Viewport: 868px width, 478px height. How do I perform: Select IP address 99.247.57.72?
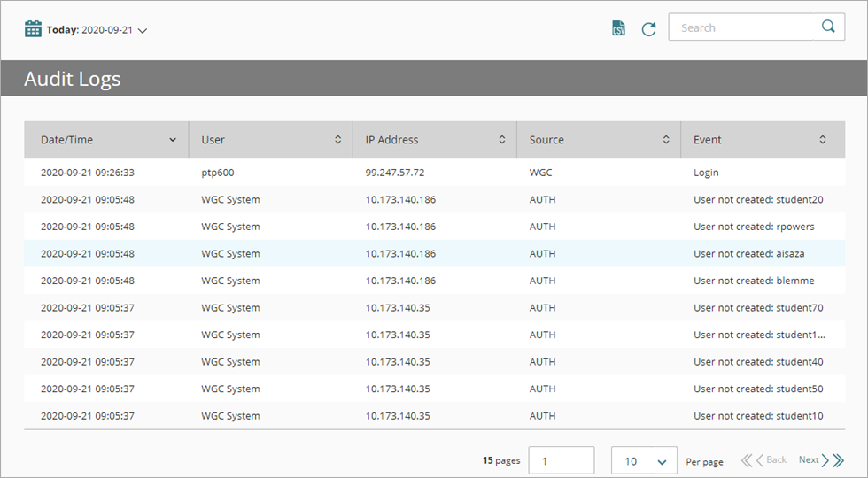tap(395, 173)
